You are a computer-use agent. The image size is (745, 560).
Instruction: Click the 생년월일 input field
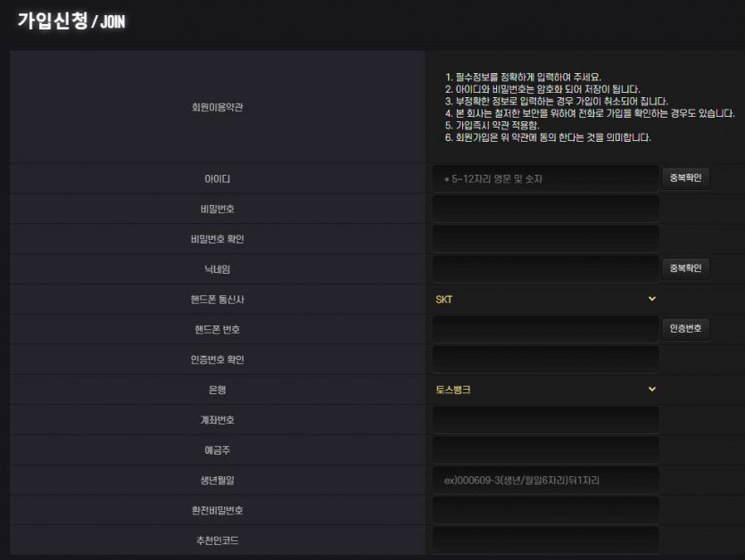pyautogui.click(x=545, y=481)
